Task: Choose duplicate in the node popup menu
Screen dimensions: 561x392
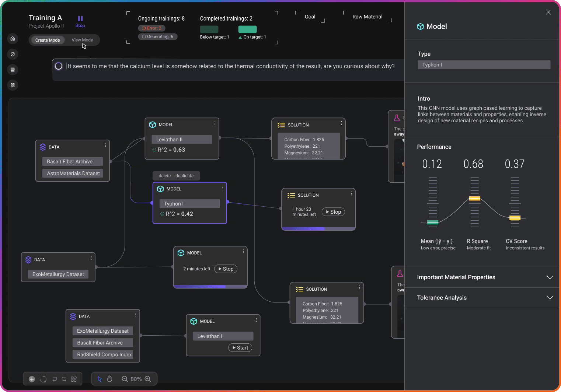Action: (184, 176)
